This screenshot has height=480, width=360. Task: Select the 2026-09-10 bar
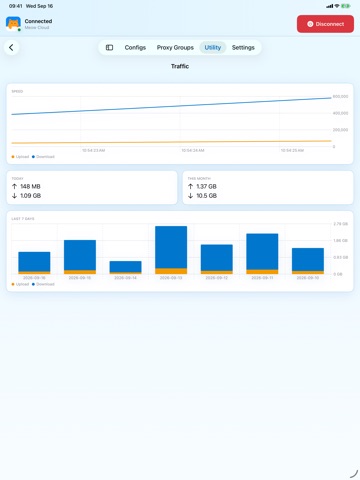pos(308,261)
